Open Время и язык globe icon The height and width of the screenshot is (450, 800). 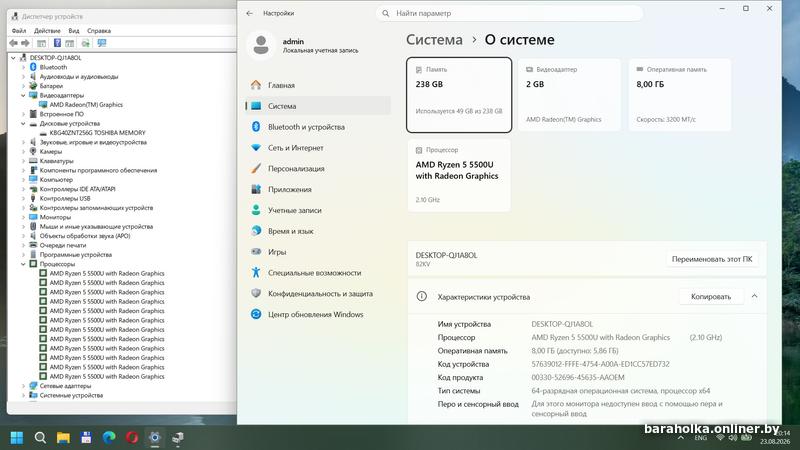pyautogui.click(x=256, y=231)
